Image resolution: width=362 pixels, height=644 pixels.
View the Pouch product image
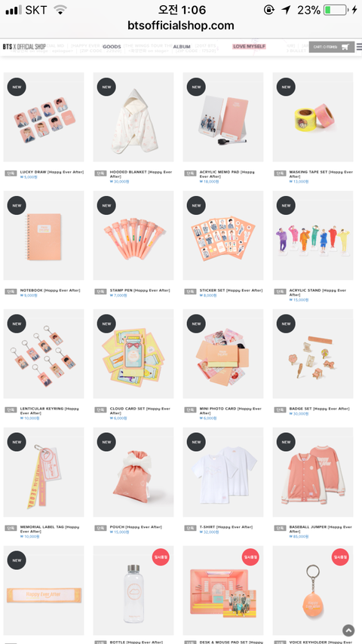(x=133, y=472)
